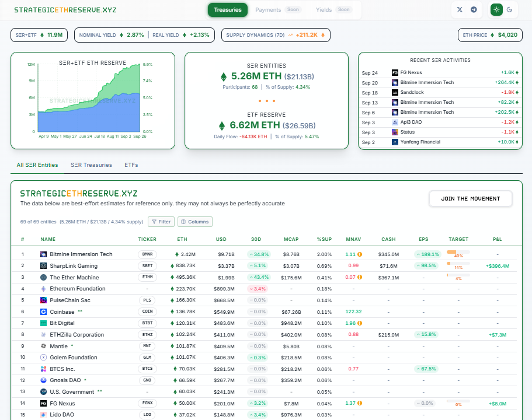
Task: Click the BTCS Inc. logo icon
Action: coord(43,369)
